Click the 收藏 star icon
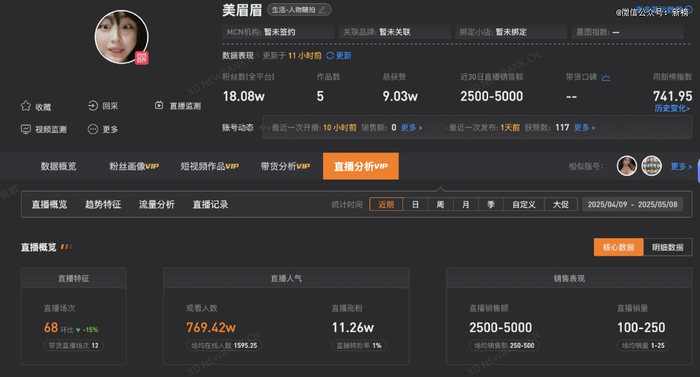Image resolution: width=700 pixels, height=377 pixels. coord(26,106)
